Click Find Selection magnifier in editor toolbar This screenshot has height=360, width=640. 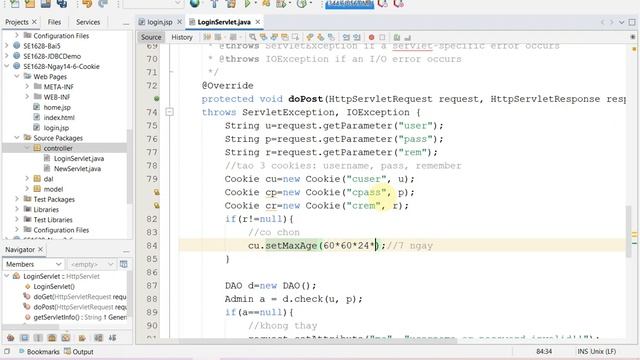coord(253,37)
